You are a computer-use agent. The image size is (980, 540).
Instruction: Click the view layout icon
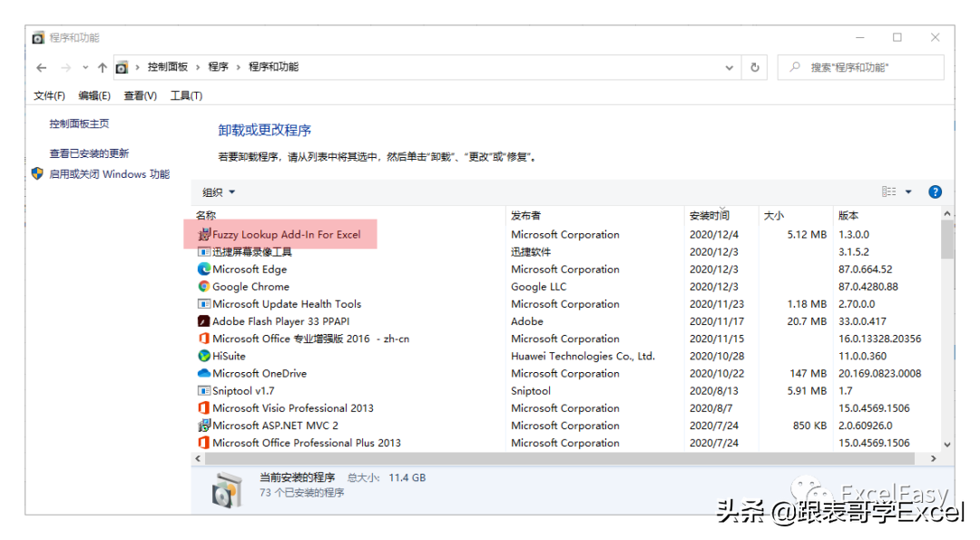point(888,191)
